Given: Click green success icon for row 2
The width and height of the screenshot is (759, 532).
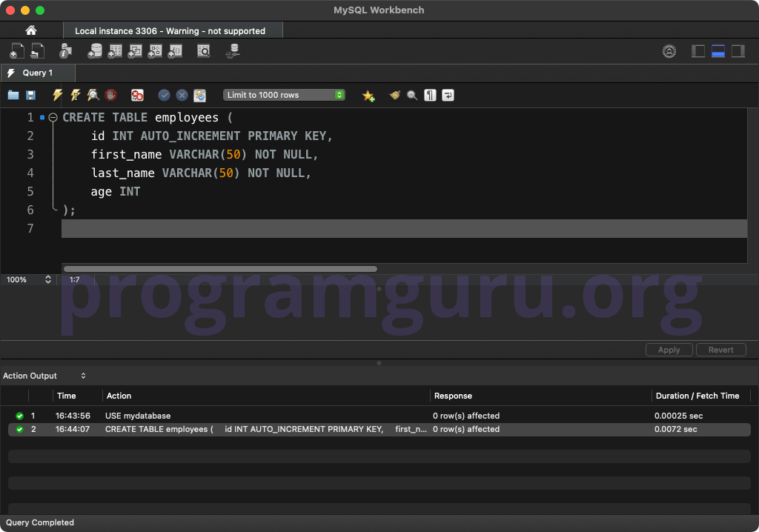Looking at the screenshot, I should (x=19, y=429).
